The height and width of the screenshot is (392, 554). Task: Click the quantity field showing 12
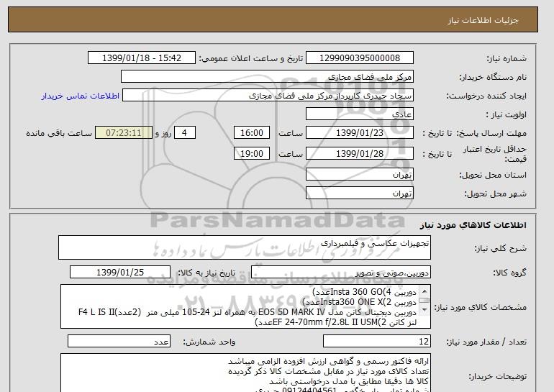click(x=376, y=341)
